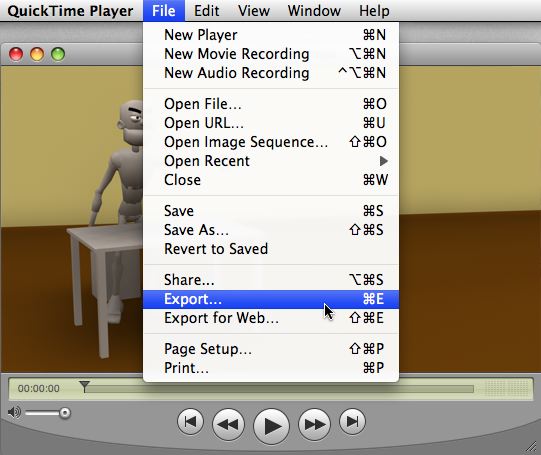
Task: Open the View menu
Action: (254, 11)
